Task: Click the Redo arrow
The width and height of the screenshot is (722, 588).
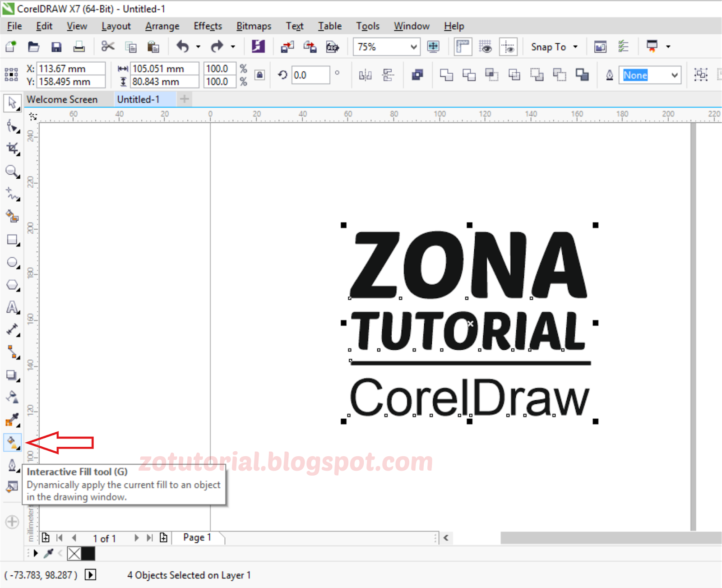Action: pos(217,46)
